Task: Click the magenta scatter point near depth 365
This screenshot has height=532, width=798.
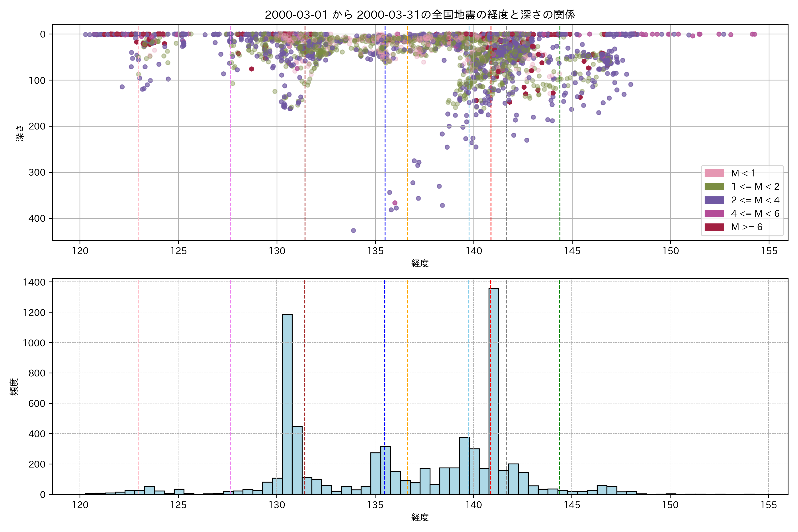Action: [x=395, y=203]
